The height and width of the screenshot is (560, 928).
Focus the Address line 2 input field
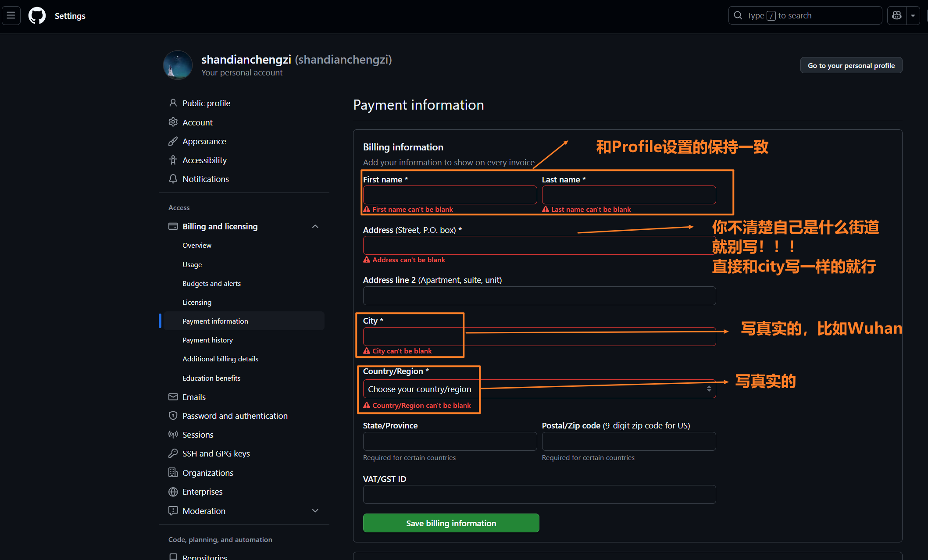(539, 296)
